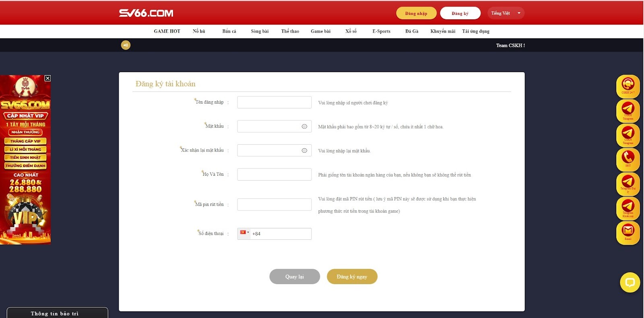Open the CSKH 24/7 support icon

tap(628, 86)
